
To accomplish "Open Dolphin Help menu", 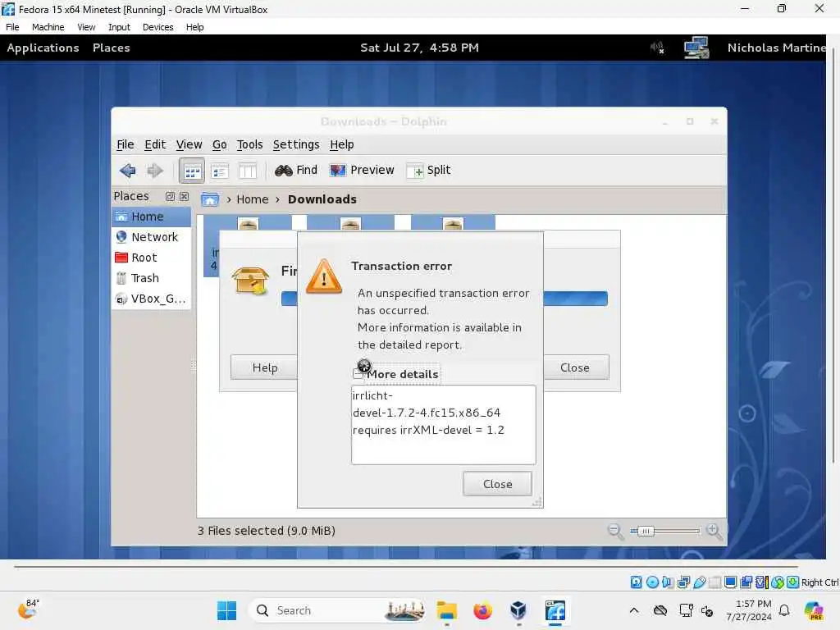I will (342, 144).
